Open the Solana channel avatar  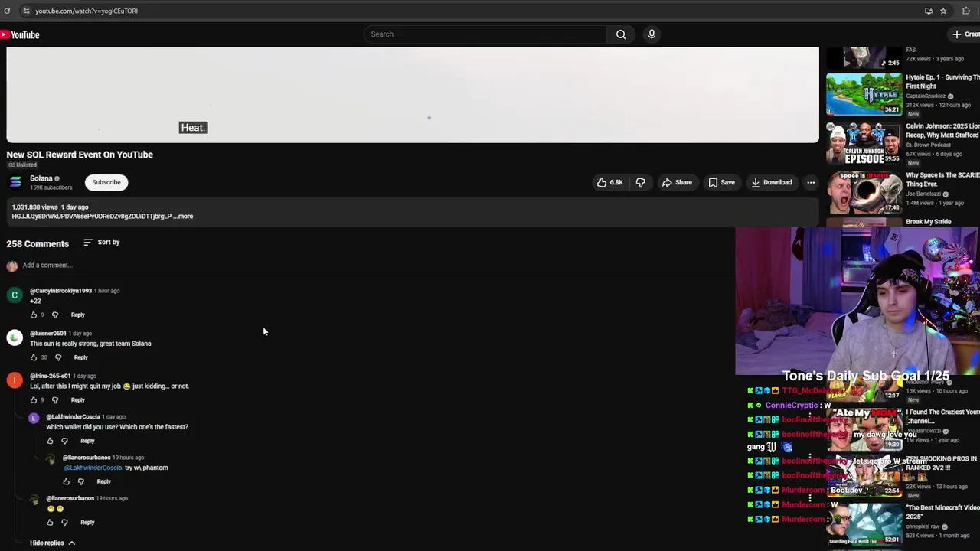(x=15, y=182)
